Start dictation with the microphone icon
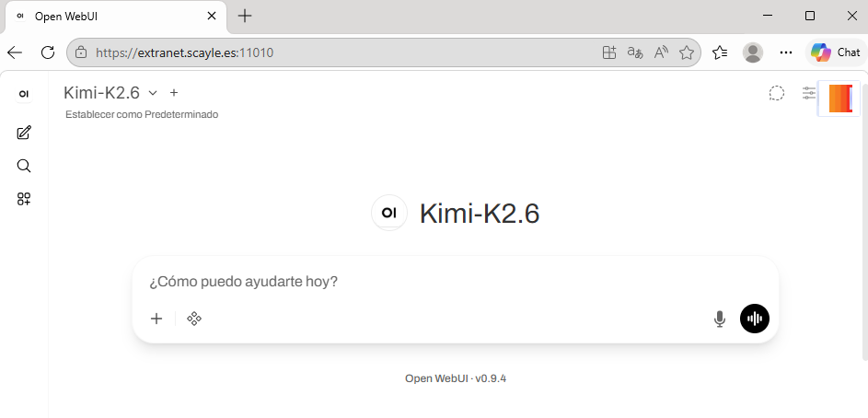Viewport: 868px width, 418px height. coord(720,319)
